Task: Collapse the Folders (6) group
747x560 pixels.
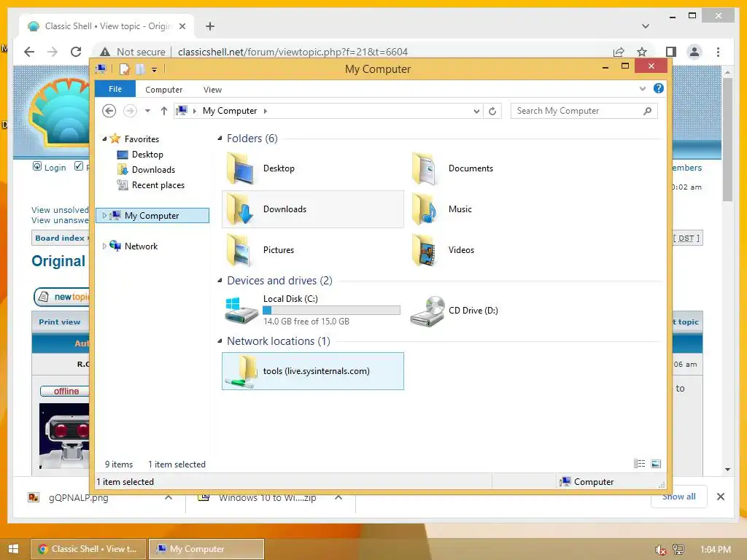Action: tap(220, 138)
